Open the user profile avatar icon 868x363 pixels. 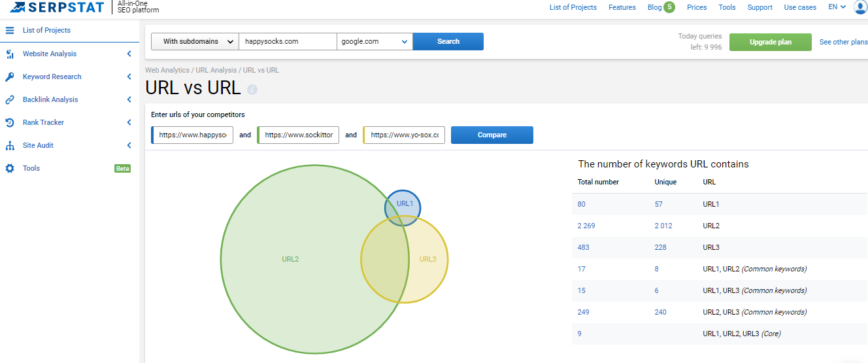coord(860,7)
